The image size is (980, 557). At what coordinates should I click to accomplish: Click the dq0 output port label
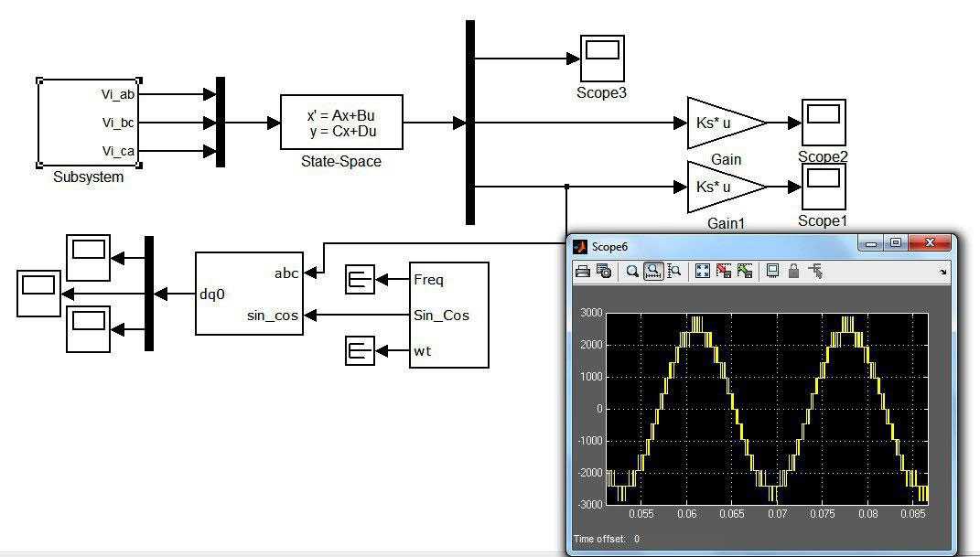click(212, 295)
